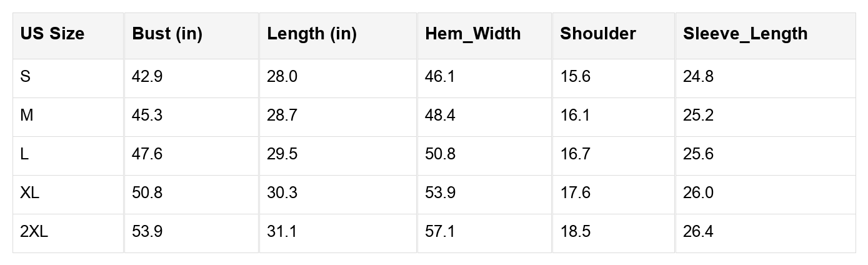Select the size L row label
The width and height of the screenshot is (868, 265).
click(x=24, y=154)
